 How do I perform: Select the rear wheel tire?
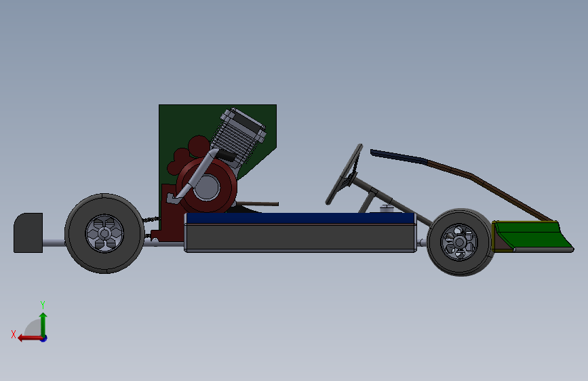tap(75, 233)
